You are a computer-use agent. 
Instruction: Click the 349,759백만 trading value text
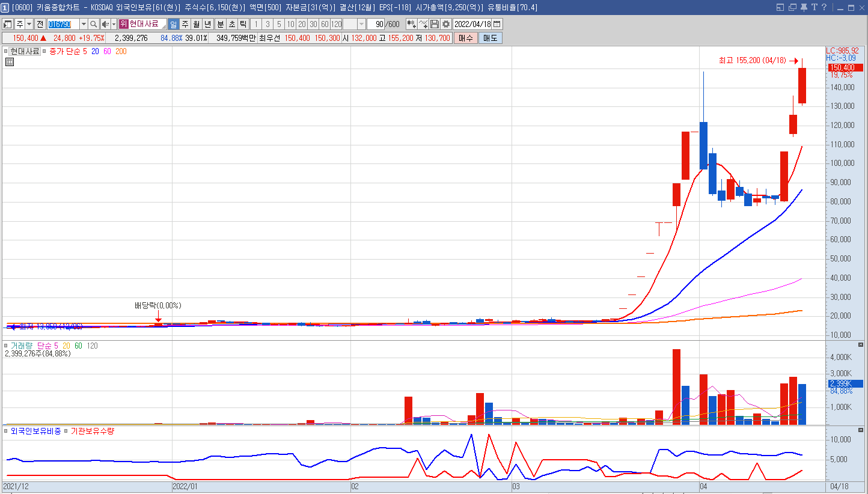tap(236, 38)
